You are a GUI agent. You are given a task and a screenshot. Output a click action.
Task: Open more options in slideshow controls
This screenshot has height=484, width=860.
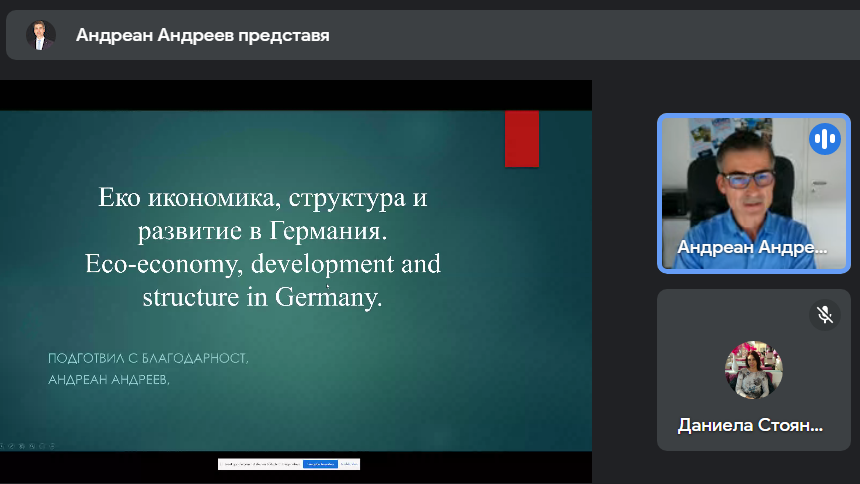tap(52, 446)
